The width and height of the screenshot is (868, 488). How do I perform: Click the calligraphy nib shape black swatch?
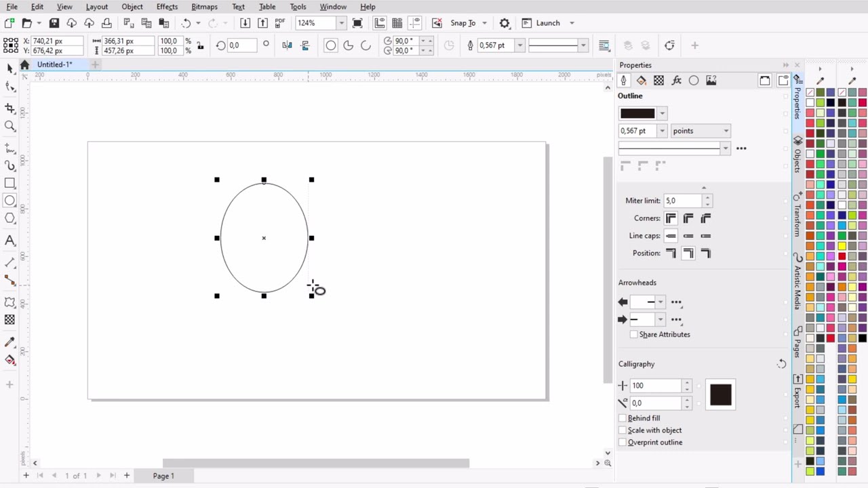720,394
